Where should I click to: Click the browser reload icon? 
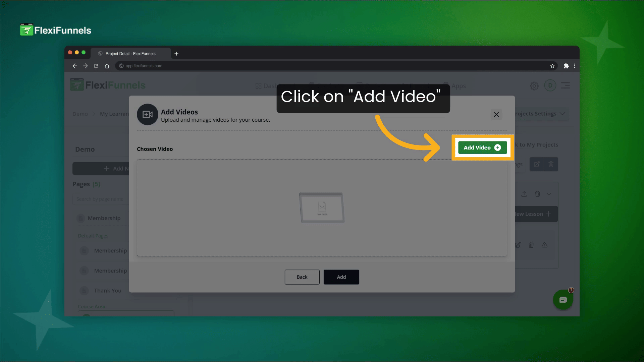pyautogui.click(x=96, y=66)
